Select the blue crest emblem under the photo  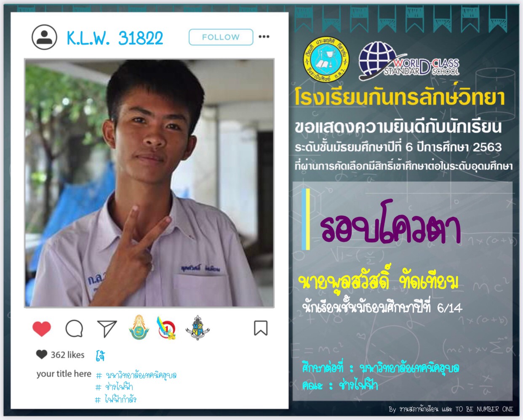[197, 328]
